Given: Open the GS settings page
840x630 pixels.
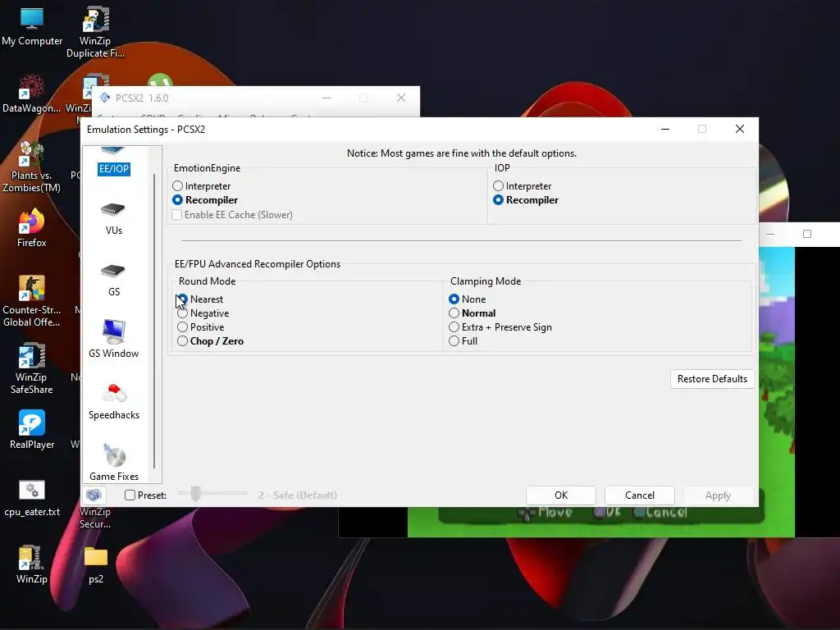Looking at the screenshot, I should [113, 281].
